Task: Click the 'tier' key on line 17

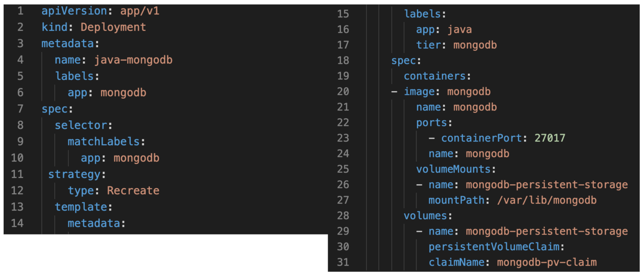Action: coord(428,45)
